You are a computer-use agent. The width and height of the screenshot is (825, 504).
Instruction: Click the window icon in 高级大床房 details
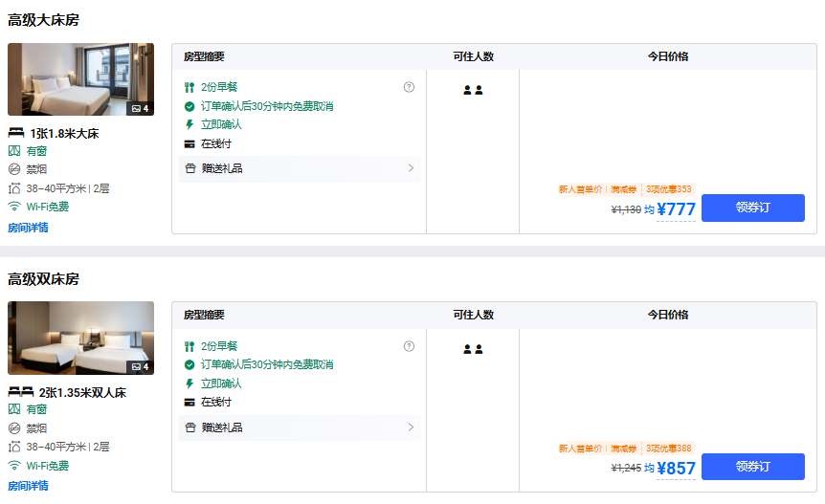pyautogui.click(x=14, y=151)
